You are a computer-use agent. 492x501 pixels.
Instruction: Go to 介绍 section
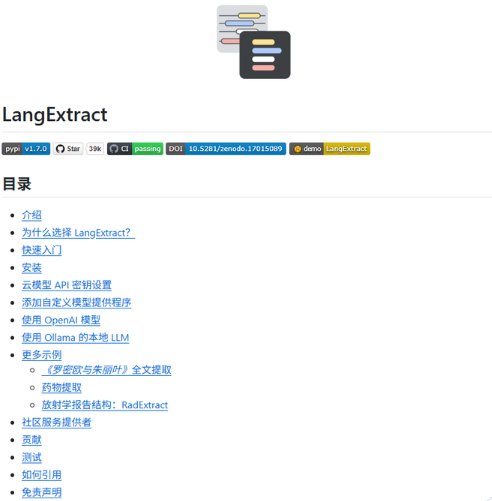[32, 215]
